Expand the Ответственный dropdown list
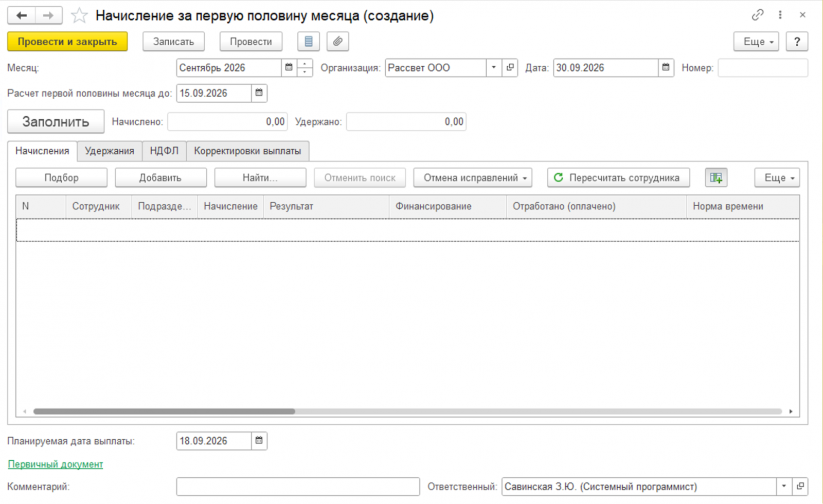 [784, 487]
